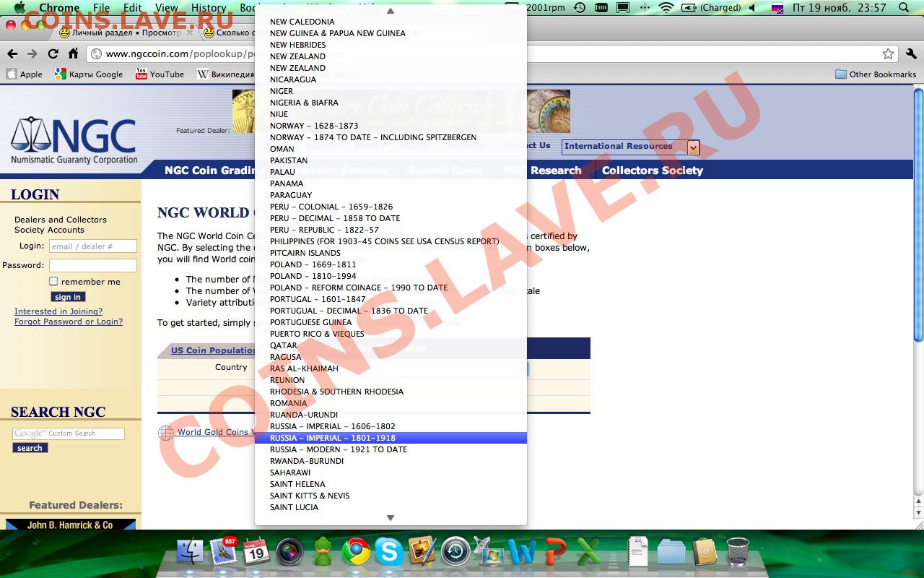
Task: Open Time Machine in the dock
Action: [x=456, y=552]
